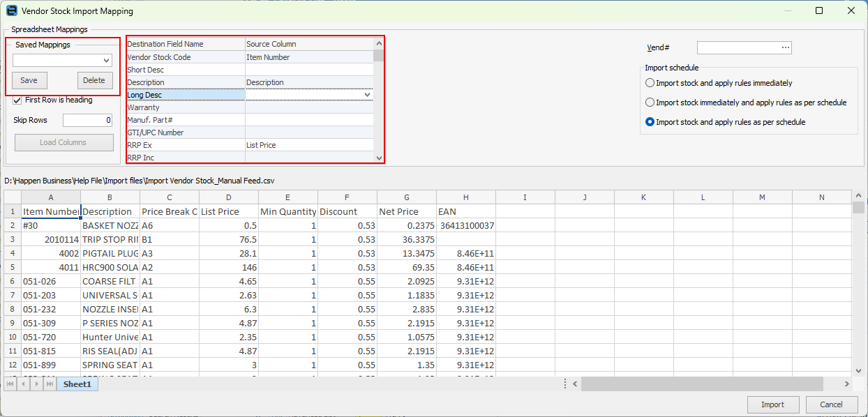
Task: Click the Warranty destination field row
Action: (x=186, y=107)
